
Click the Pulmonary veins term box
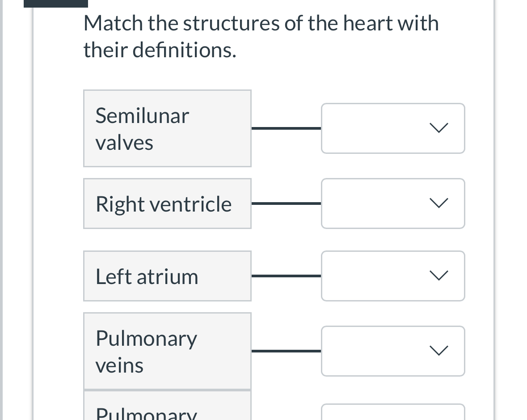click(167, 351)
